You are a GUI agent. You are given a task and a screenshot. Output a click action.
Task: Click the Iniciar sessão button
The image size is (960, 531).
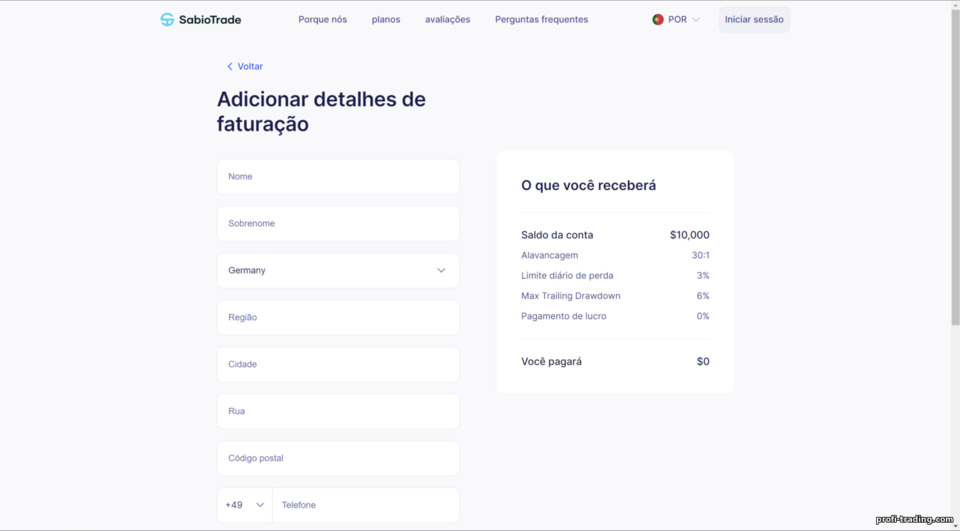tap(754, 20)
